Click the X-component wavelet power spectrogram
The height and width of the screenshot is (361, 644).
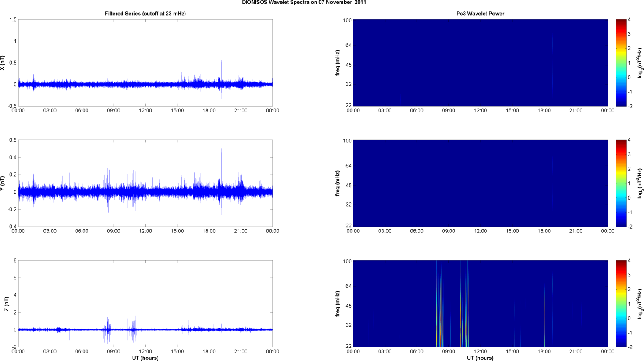pos(480,63)
